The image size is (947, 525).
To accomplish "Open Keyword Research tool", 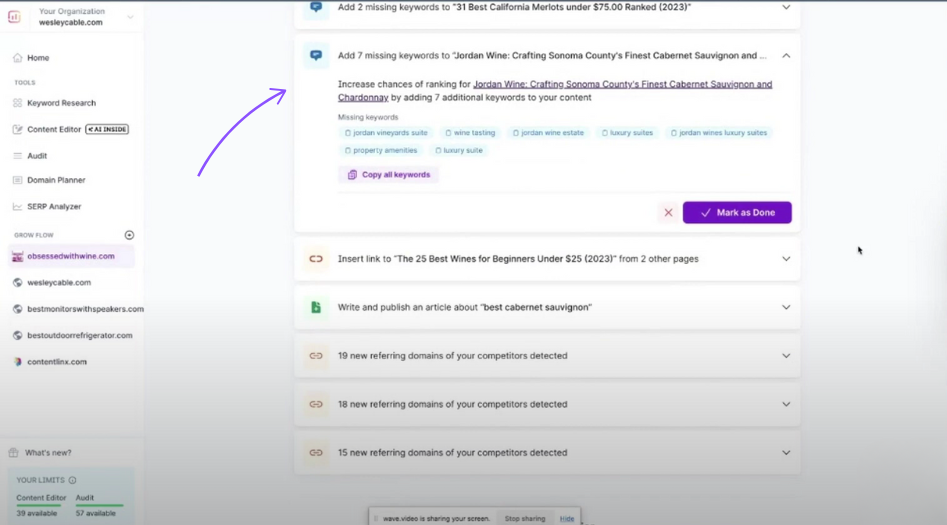I will [x=61, y=103].
